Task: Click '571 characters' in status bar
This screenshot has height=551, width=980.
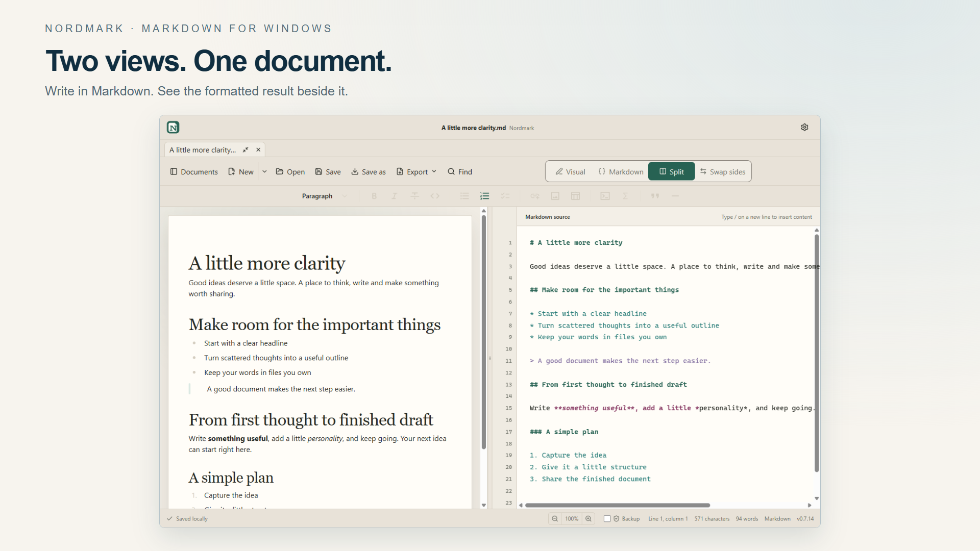Action: (x=712, y=519)
